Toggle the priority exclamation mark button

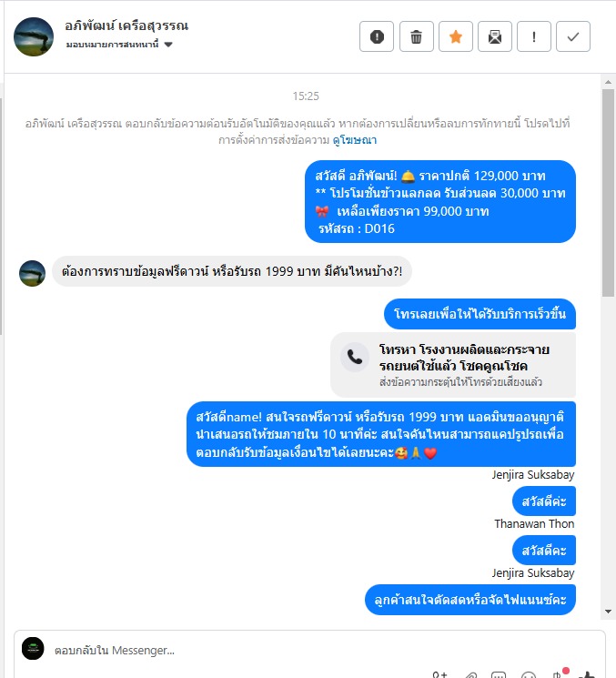534,36
